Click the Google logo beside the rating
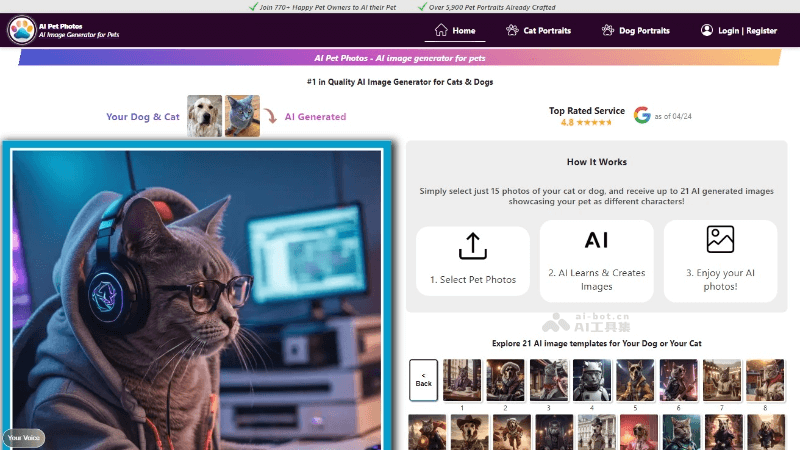Screen dimensions: 800x450 click(642, 116)
